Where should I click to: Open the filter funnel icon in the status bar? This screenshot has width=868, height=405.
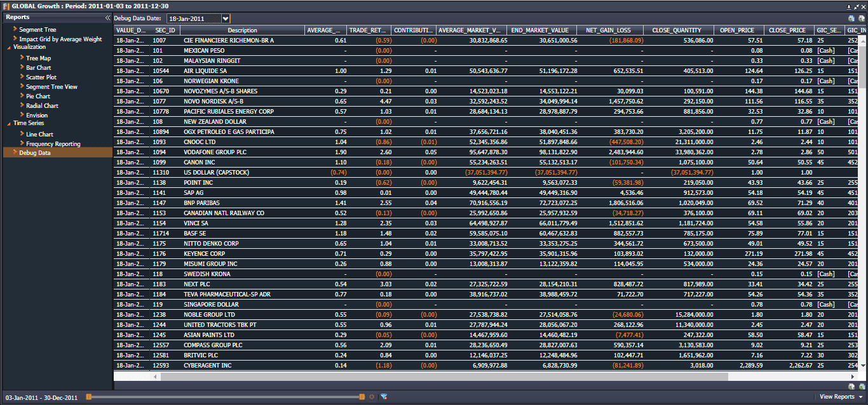point(384,397)
